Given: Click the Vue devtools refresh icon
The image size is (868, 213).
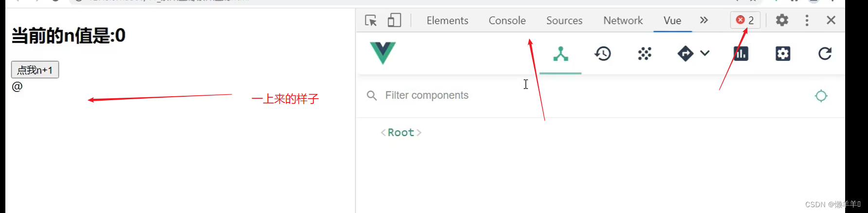Looking at the screenshot, I should (x=825, y=53).
